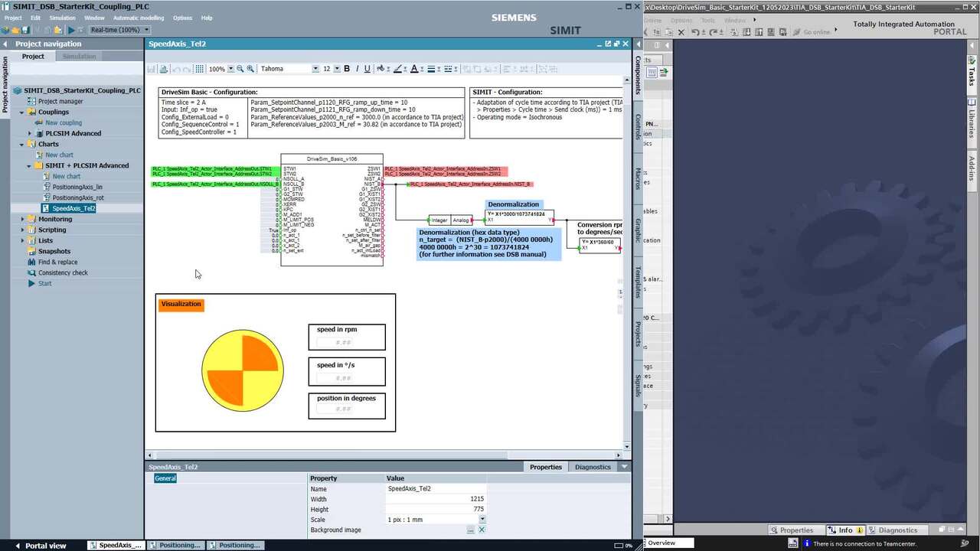Click the font color 'A' icon
The image size is (980, 551).
[414, 69]
